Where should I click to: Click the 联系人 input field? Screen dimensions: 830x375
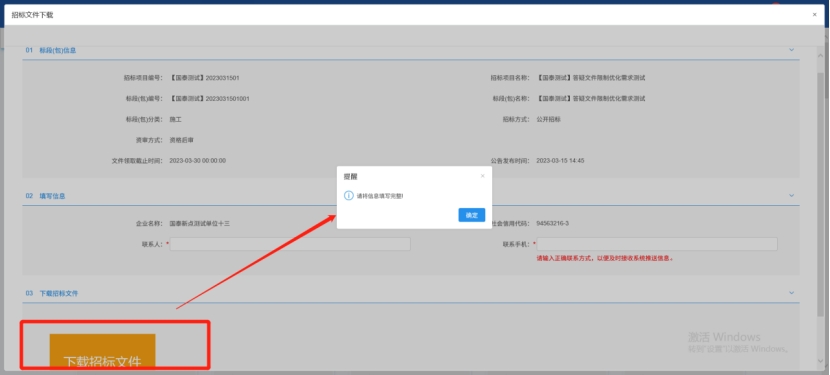click(290, 244)
